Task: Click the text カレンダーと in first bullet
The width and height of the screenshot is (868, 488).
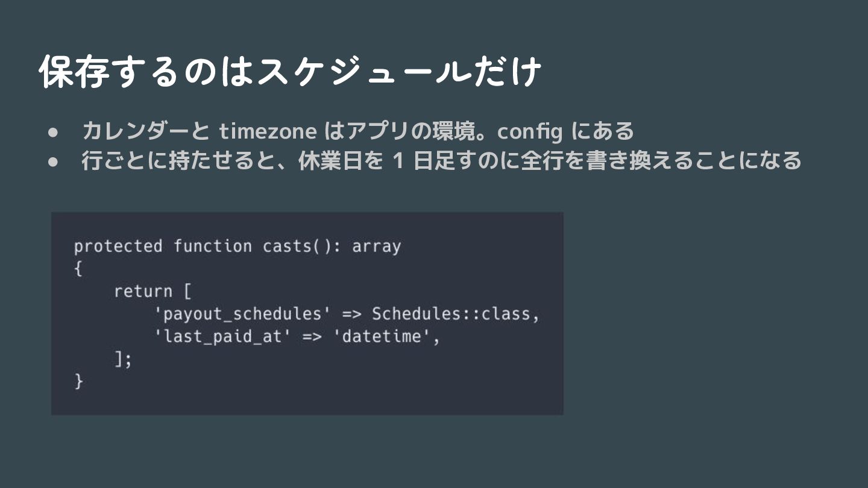Action: click(x=145, y=131)
